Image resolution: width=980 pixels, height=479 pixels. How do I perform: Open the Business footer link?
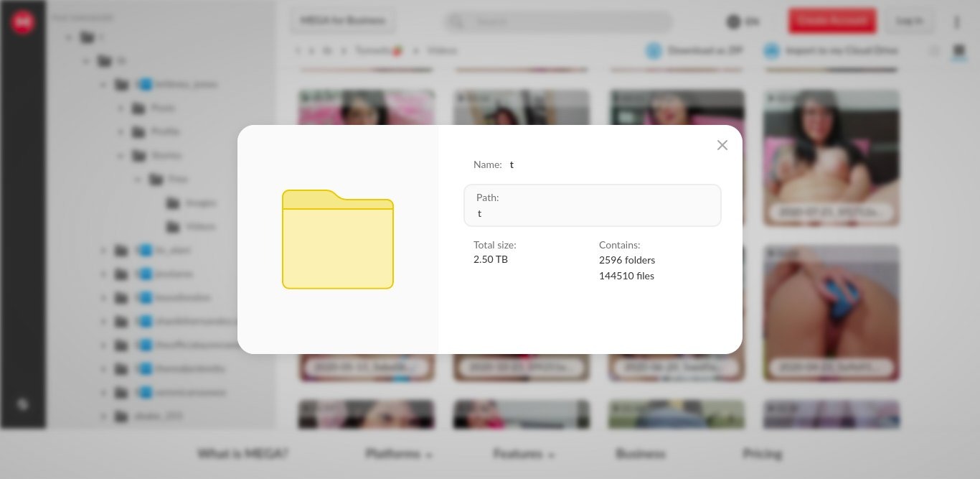pyautogui.click(x=640, y=454)
